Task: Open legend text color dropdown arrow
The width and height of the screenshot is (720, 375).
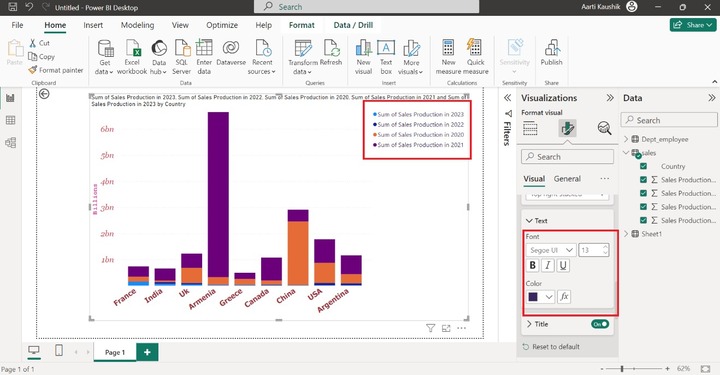Action: point(548,297)
